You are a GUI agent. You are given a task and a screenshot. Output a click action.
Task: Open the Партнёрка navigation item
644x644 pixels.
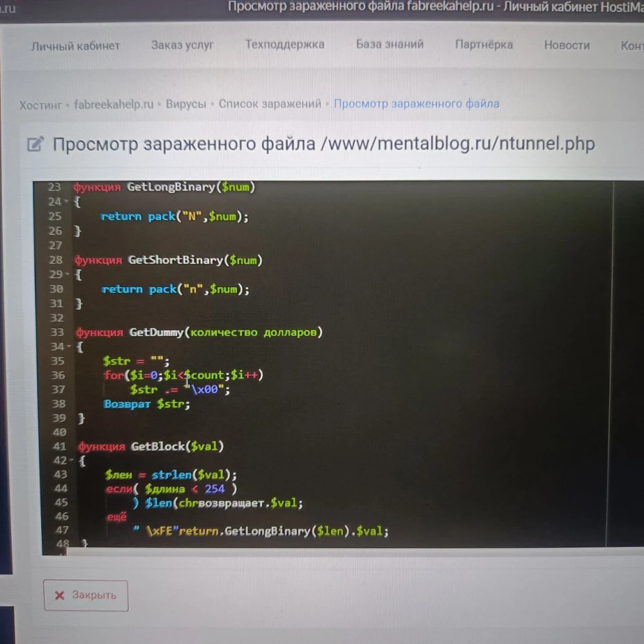484,44
